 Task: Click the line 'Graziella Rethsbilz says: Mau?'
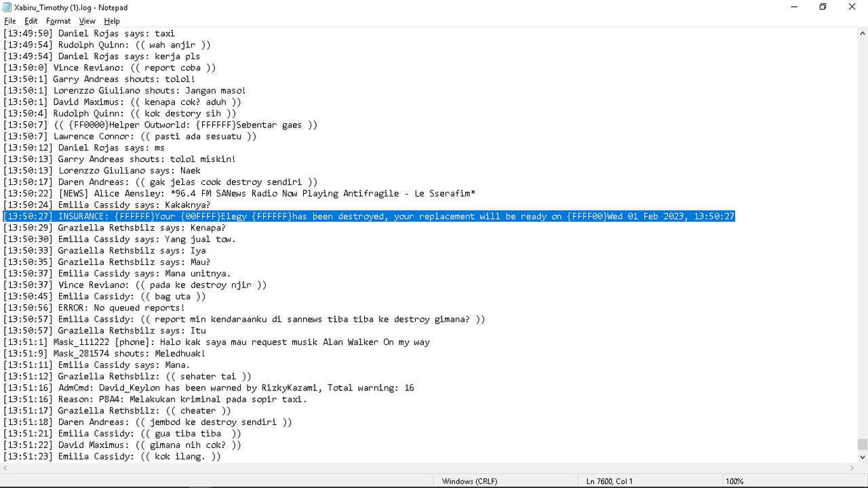(x=107, y=262)
